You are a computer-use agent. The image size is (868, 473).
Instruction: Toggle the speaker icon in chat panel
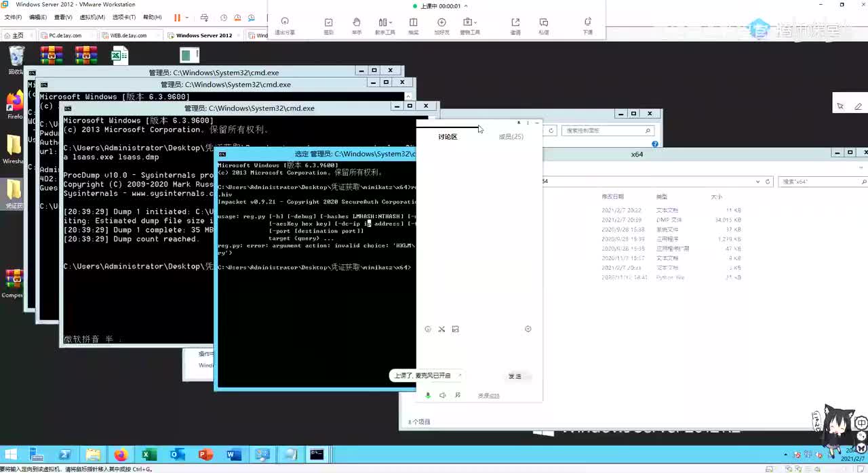pyautogui.click(x=443, y=395)
